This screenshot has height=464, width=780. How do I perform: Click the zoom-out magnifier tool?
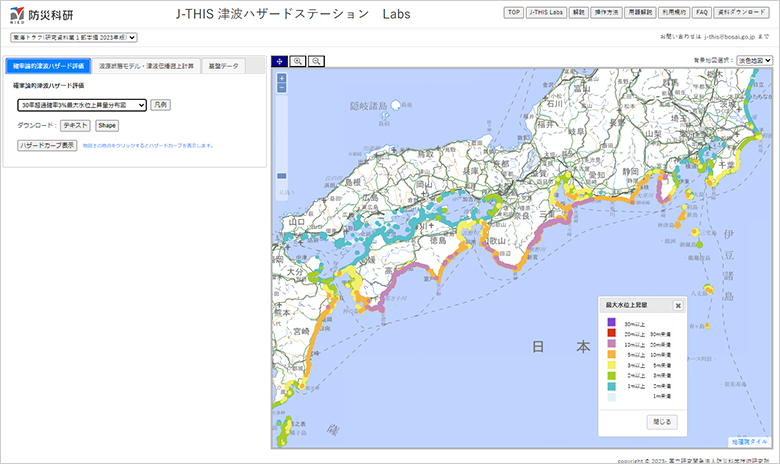[316, 61]
